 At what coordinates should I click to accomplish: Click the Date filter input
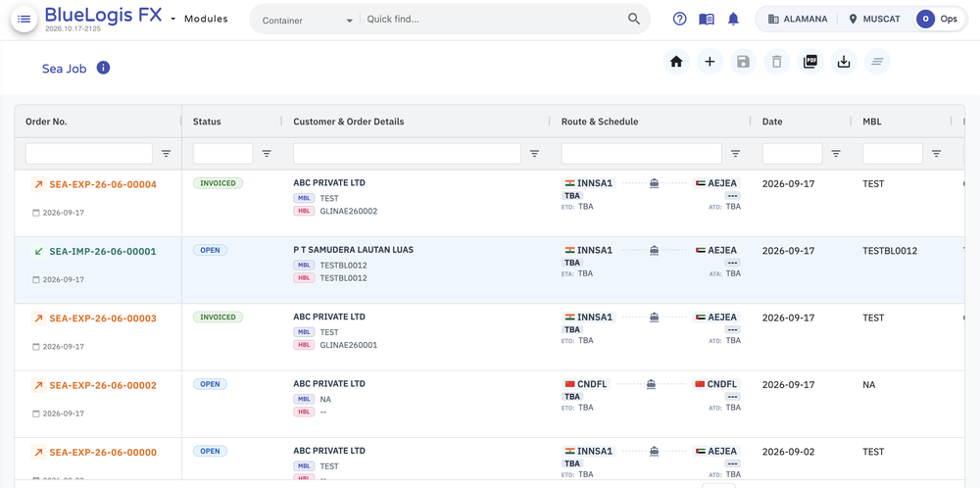793,154
